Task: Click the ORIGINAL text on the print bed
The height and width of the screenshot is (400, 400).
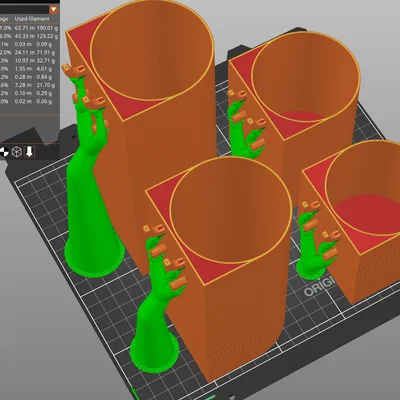Action: pos(319,287)
